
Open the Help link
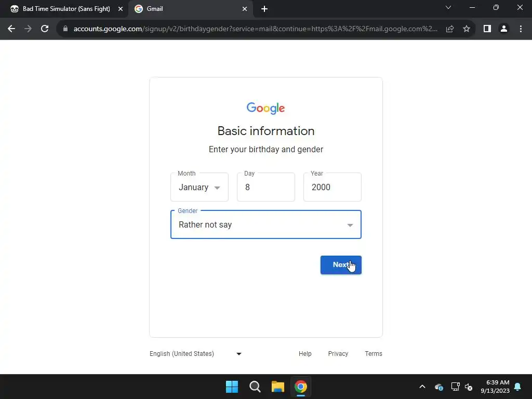[305, 353]
